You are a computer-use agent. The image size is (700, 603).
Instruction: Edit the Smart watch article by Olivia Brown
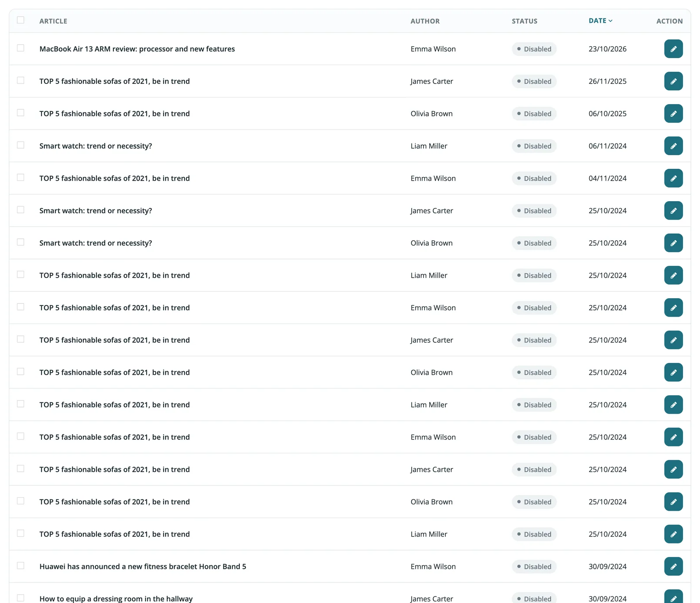point(673,243)
